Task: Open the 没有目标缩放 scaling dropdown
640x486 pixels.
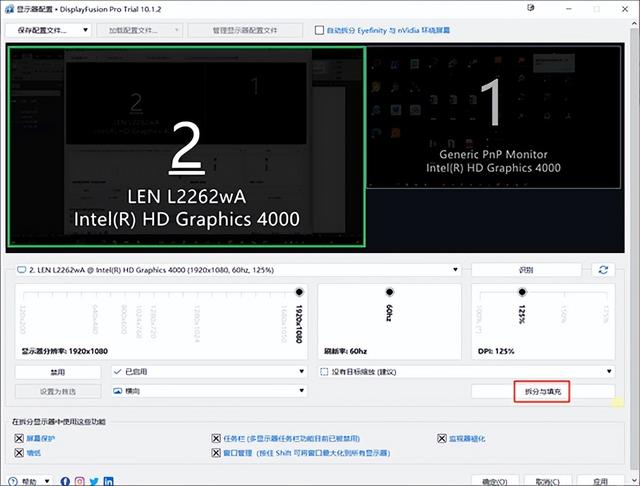Action: click(467, 371)
